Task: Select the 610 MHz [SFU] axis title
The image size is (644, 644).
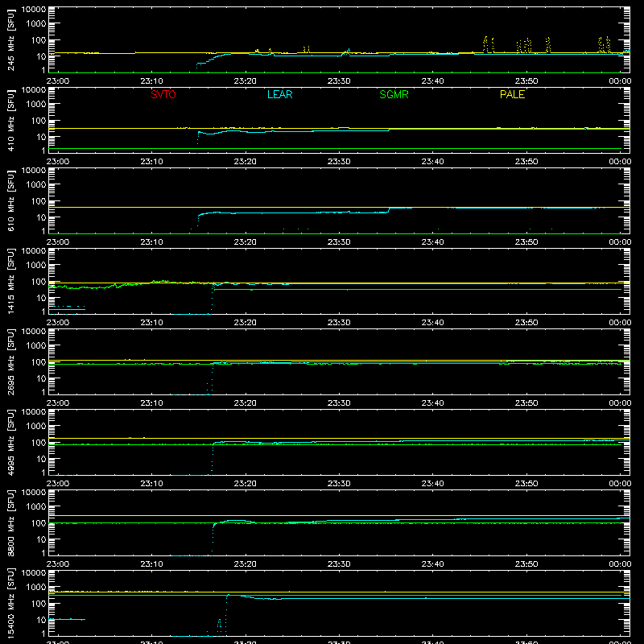Action: pos(11,200)
